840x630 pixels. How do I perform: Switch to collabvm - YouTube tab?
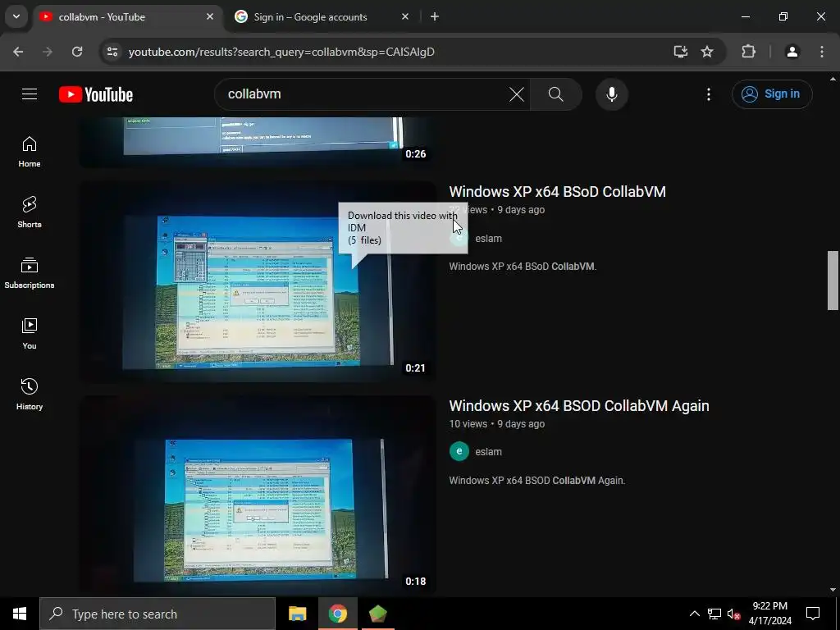[x=127, y=16]
